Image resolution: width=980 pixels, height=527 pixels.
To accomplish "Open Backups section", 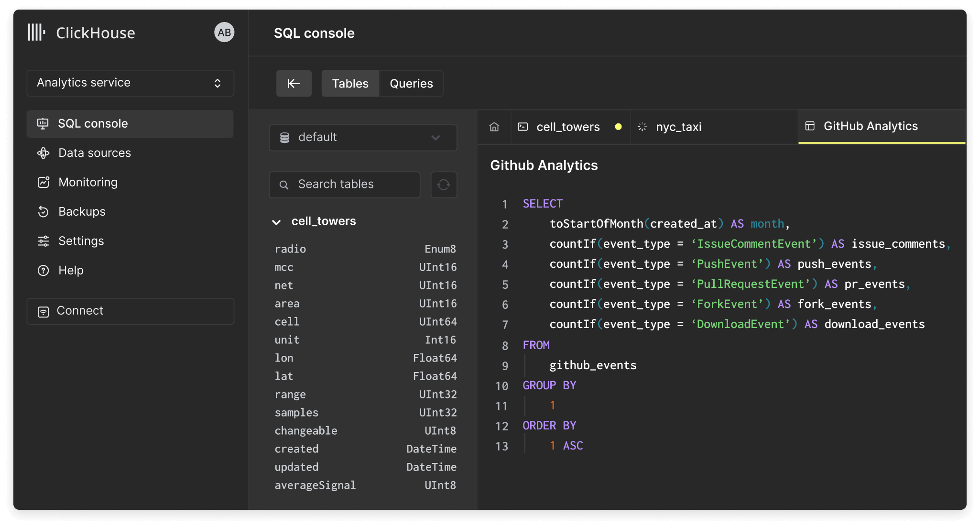I will coord(82,211).
